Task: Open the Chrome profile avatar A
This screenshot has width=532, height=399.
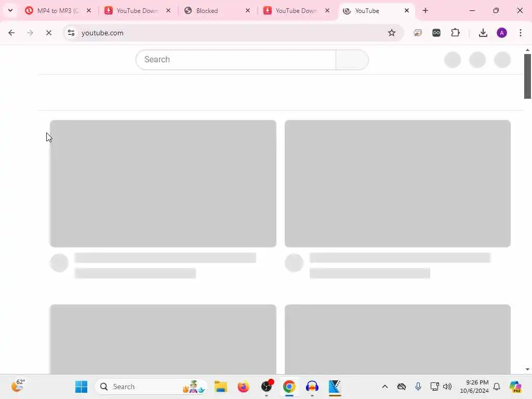Action: pyautogui.click(x=502, y=33)
